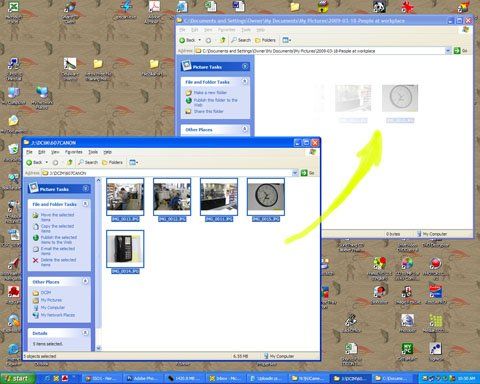Switch to Adobe Photoshop taskbar button
This screenshot has width=480, height=384.
click(x=143, y=378)
